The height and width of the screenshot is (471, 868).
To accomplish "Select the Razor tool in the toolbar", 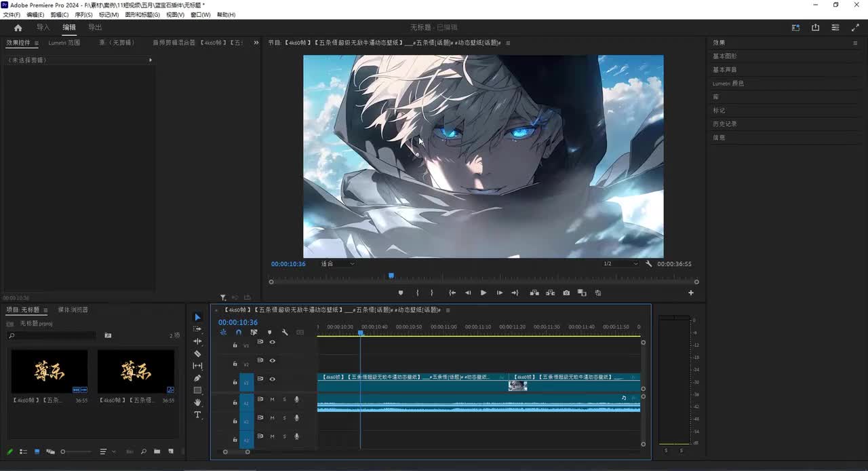I will (197, 354).
